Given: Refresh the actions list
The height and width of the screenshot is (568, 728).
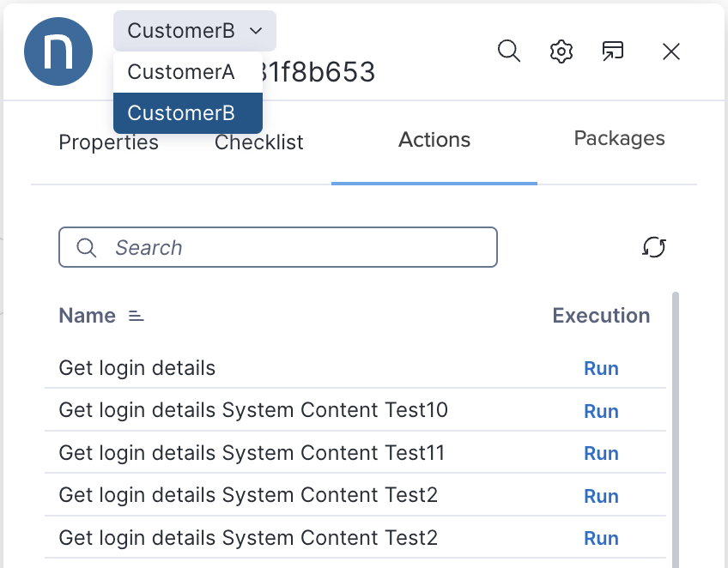Looking at the screenshot, I should (654, 247).
